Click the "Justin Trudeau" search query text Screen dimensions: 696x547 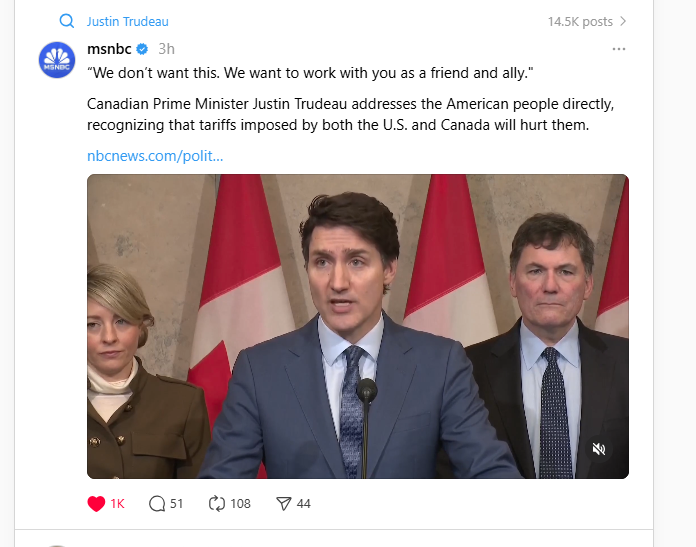point(127,21)
